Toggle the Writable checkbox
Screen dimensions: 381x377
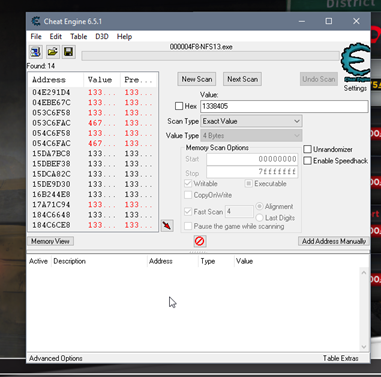pyautogui.click(x=188, y=184)
